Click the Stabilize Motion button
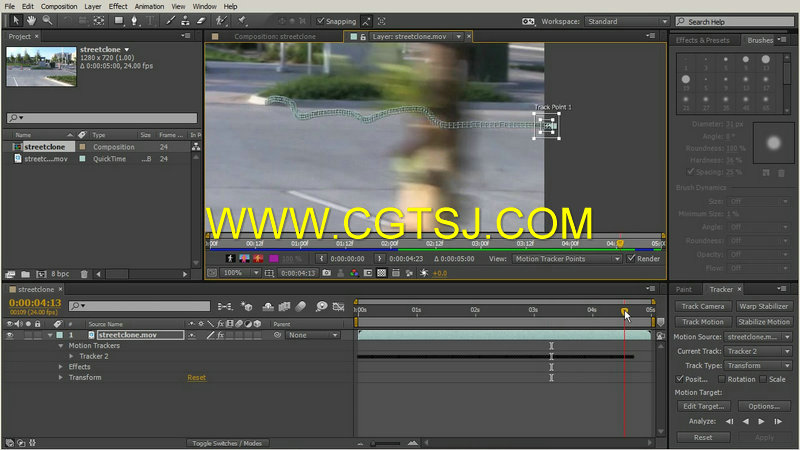 tap(763, 322)
